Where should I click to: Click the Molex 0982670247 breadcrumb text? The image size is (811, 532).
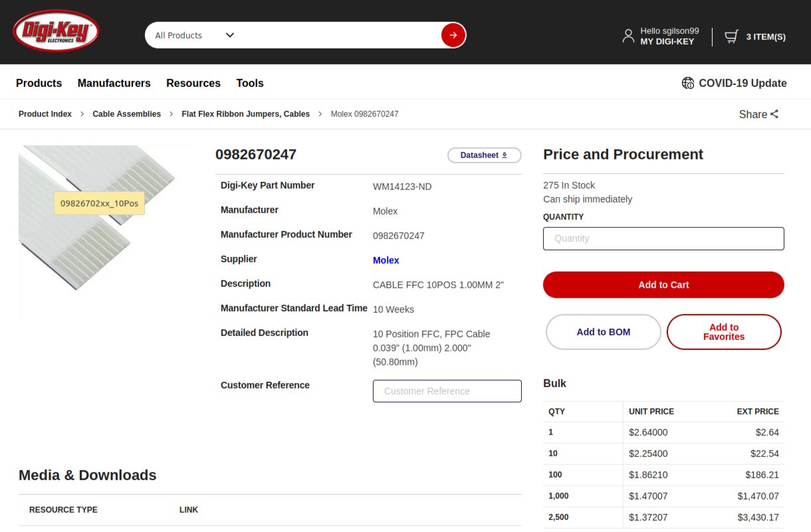(365, 114)
